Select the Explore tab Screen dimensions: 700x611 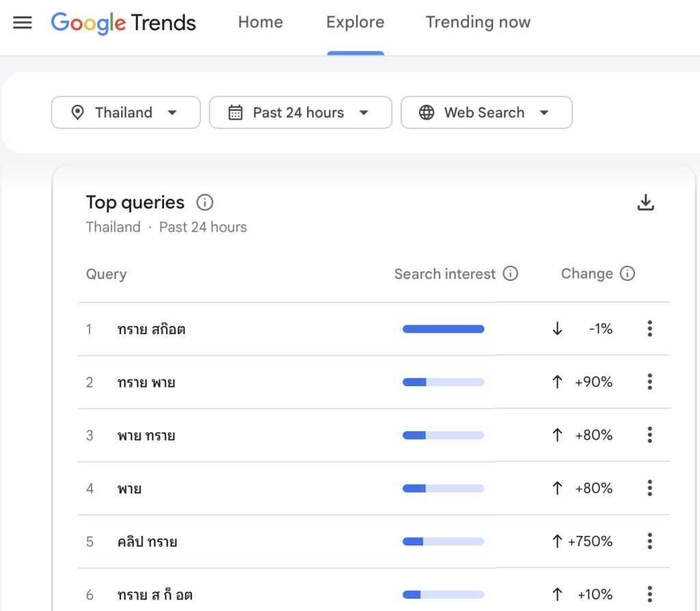(x=355, y=22)
